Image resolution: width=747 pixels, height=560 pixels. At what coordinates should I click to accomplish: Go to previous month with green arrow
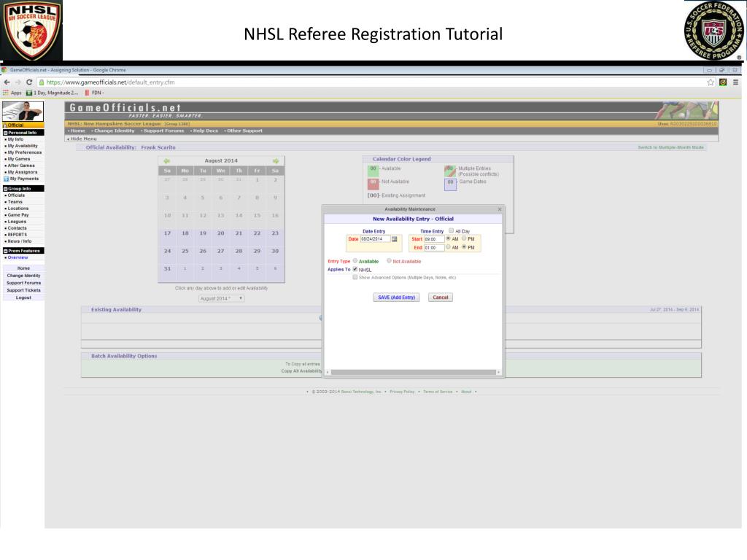167,161
